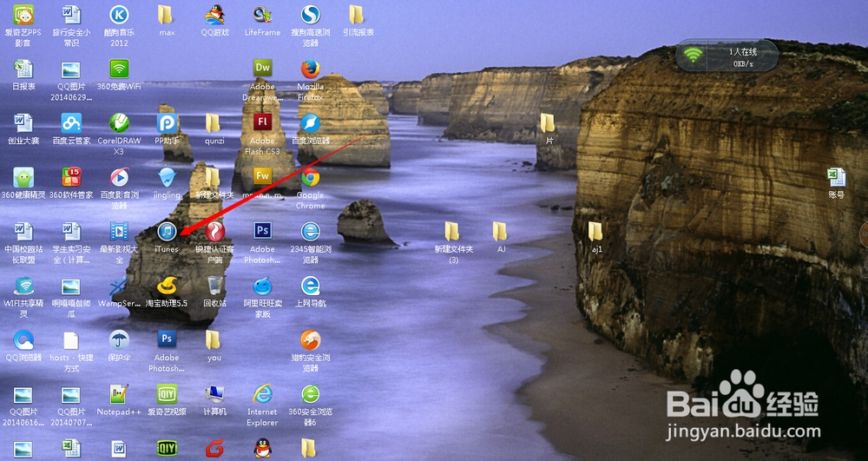
Task: Open the Fw Fireworks shortcut
Action: tap(262, 176)
